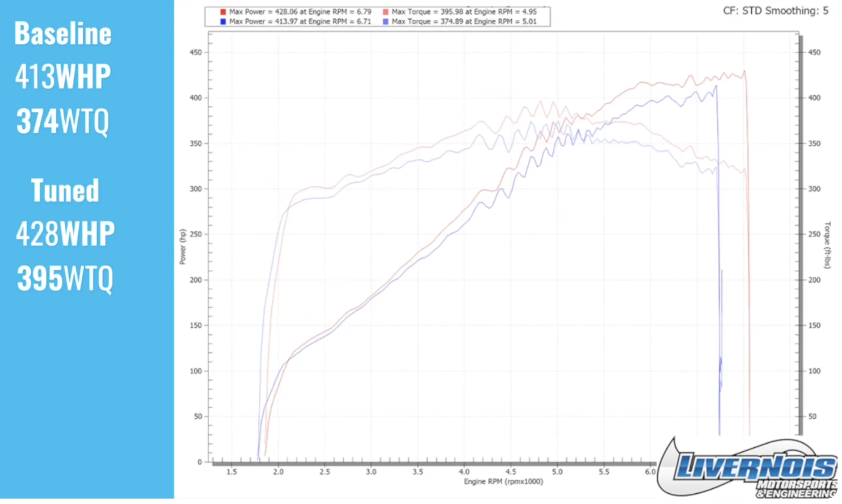The image size is (842, 504).
Task: Click the 3.5 tick on the RPM axis
Action: coord(417,472)
